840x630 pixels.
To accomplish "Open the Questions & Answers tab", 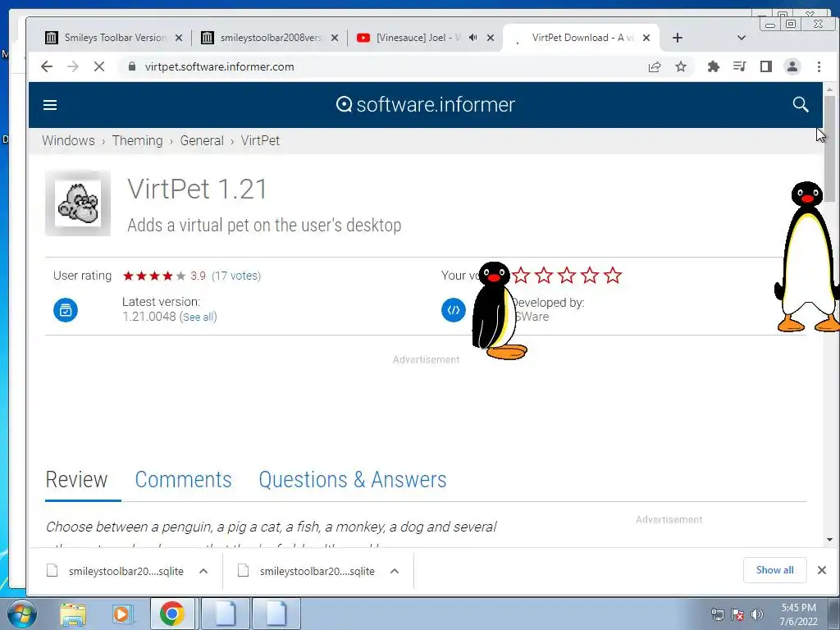I will coord(353,479).
